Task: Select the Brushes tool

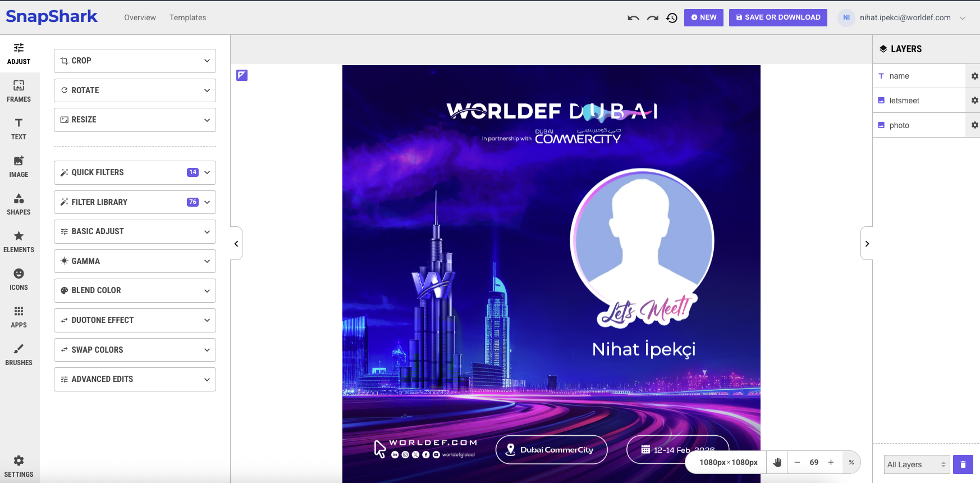Action: tap(19, 355)
